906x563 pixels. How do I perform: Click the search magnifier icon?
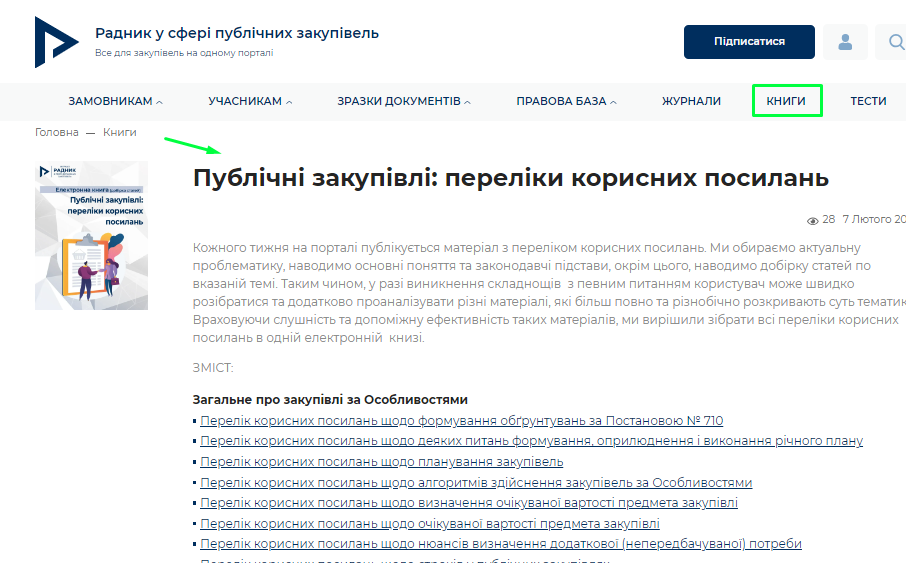point(895,42)
